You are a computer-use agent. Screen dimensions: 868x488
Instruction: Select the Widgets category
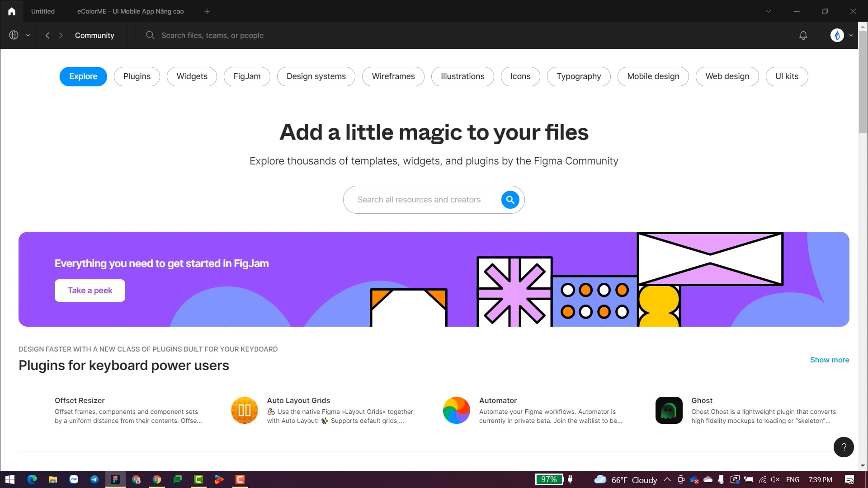pos(192,76)
